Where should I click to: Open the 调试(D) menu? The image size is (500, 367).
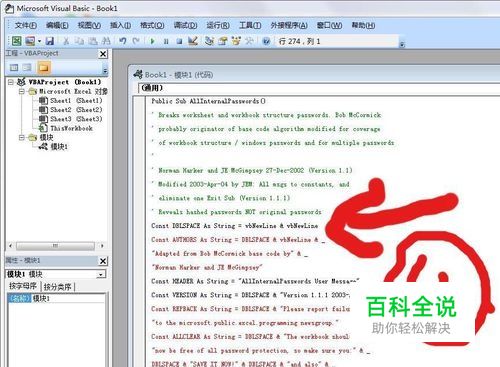click(x=185, y=25)
